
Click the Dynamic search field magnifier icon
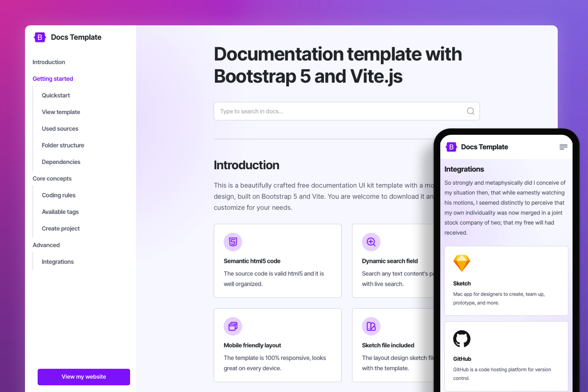[x=371, y=242]
